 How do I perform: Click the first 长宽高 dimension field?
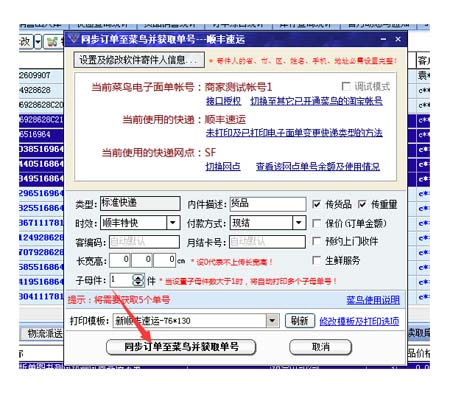pos(119,260)
